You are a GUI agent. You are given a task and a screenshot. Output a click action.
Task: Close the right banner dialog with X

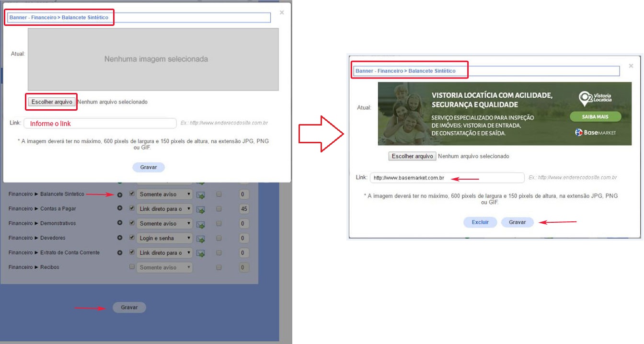click(631, 66)
